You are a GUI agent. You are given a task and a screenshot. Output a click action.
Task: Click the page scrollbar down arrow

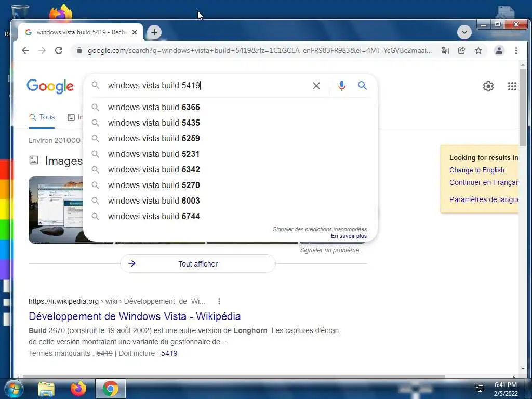pos(523,369)
